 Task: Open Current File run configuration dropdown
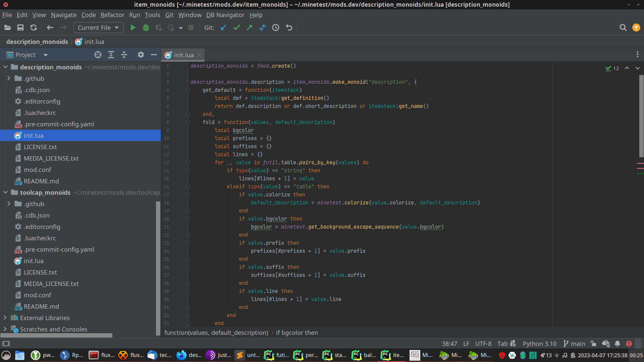98,28
